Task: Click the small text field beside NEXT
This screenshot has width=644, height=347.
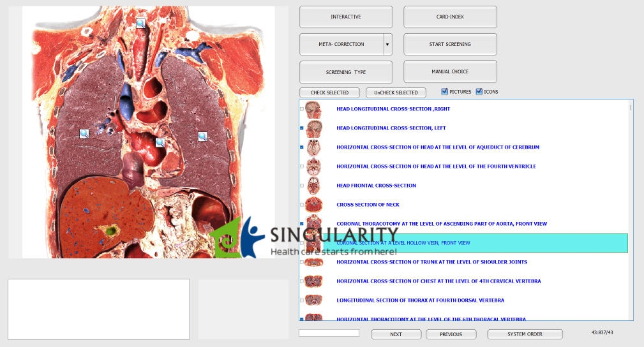Action: tap(329, 333)
